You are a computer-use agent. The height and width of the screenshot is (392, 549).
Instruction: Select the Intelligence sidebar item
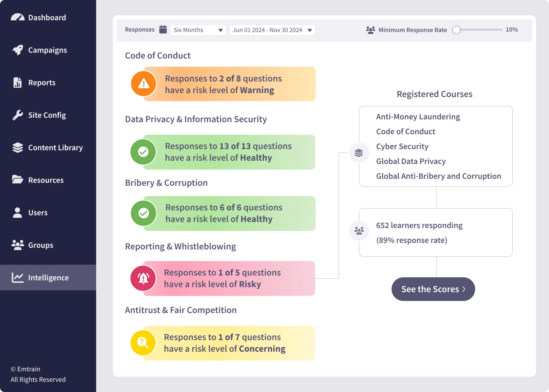click(48, 278)
